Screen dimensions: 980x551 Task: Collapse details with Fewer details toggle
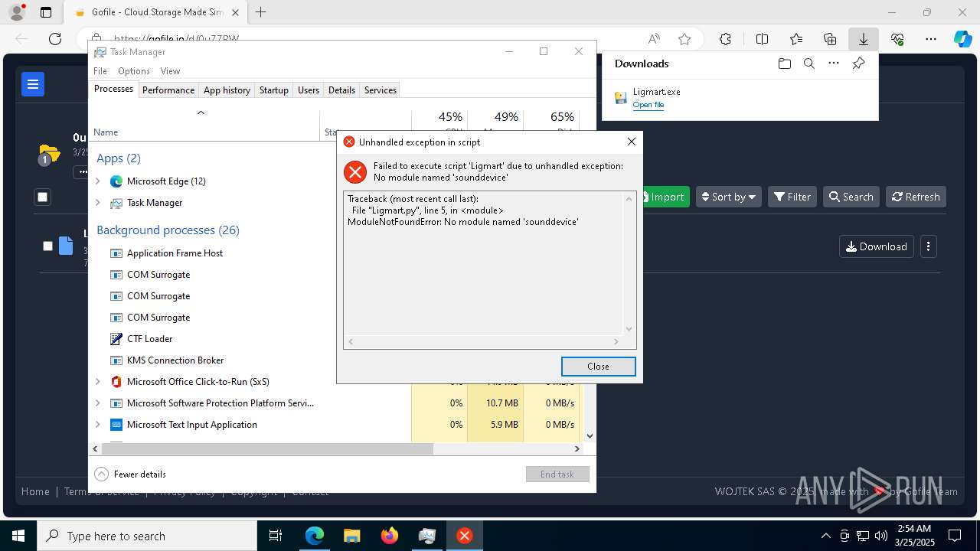[x=130, y=474]
